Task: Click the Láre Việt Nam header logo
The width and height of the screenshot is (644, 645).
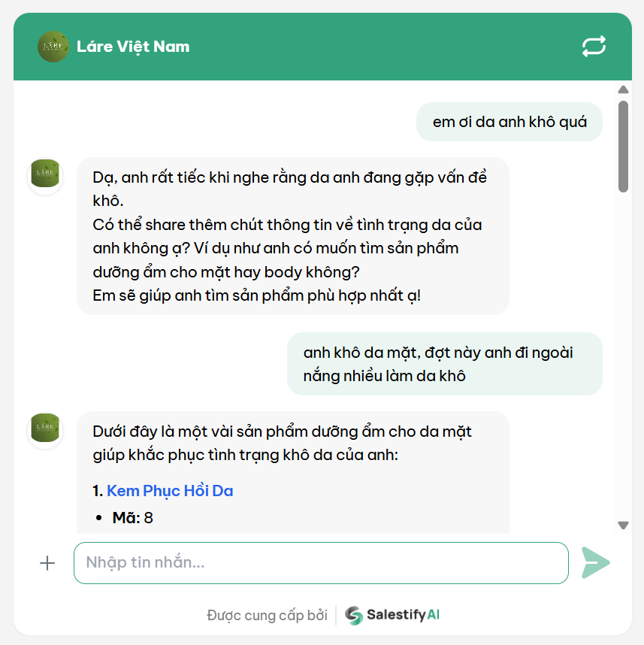Action: pyautogui.click(x=53, y=47)
